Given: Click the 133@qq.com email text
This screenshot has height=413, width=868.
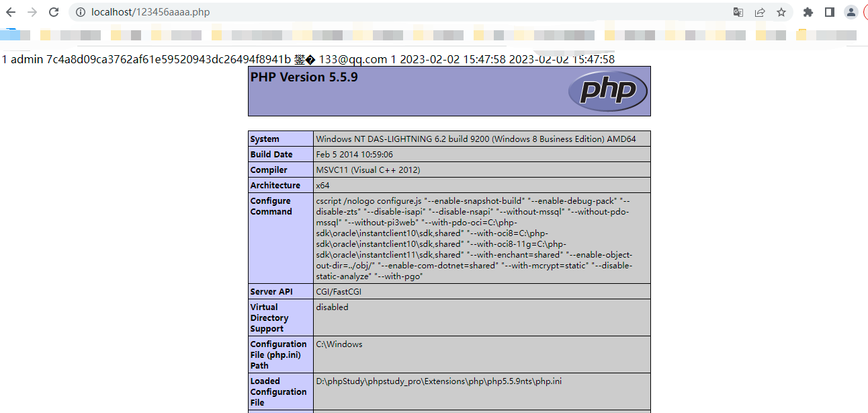Looking at the screenshot, I should 353,59.
